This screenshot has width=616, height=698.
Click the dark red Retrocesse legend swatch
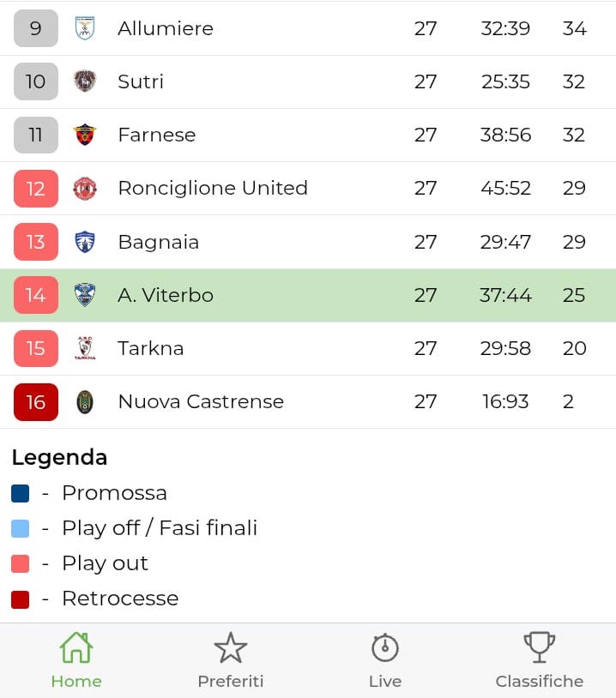pos(21,599)
